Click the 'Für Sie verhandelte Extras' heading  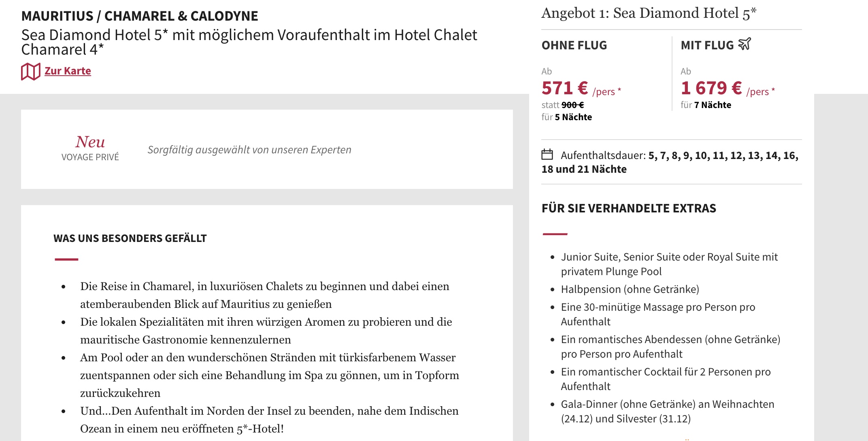(x=629, y=208)
